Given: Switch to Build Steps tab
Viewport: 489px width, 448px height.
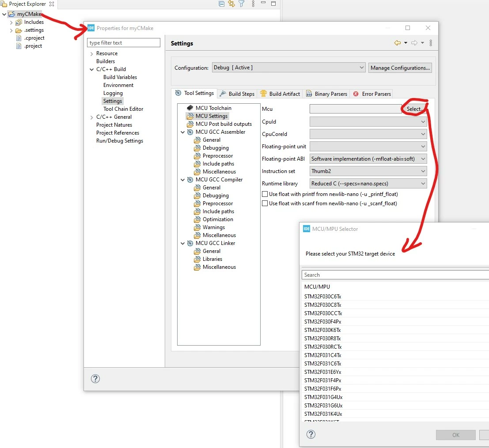Looking at the screenshot, I should [237, 94].
